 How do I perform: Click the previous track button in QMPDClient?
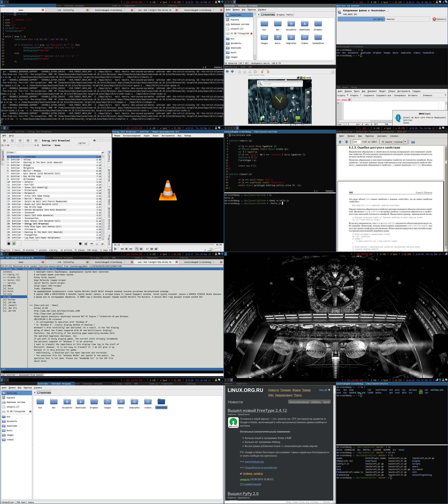4,140
